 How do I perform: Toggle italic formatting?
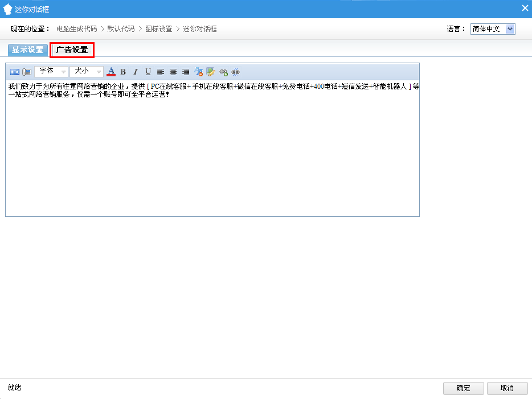click(136, 72)
